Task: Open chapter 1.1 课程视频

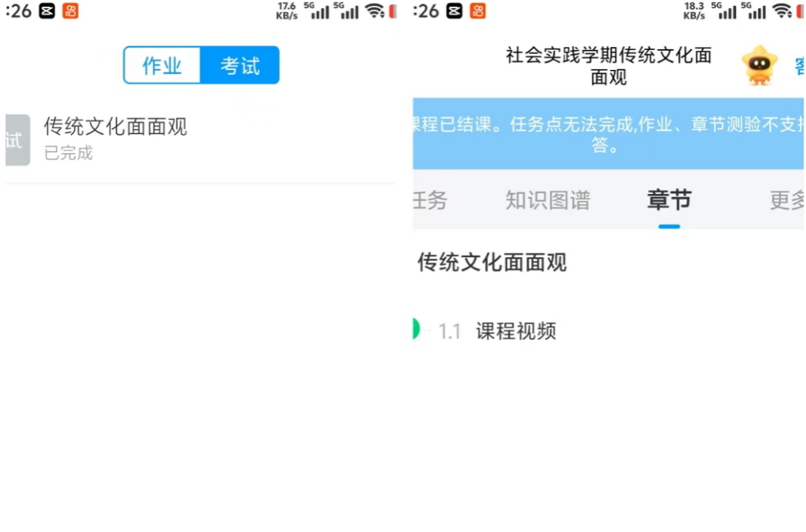Action: click(516, 331)
